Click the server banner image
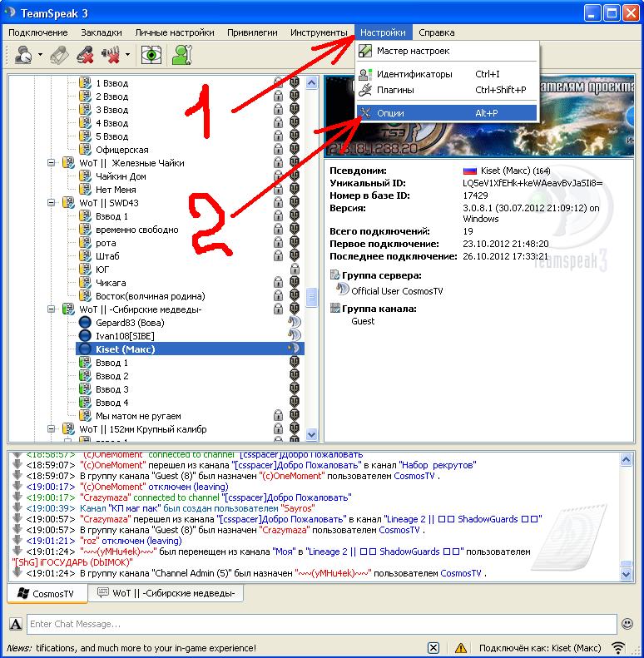This screenshot has width=644, height=658. click(x=478, y=116)
